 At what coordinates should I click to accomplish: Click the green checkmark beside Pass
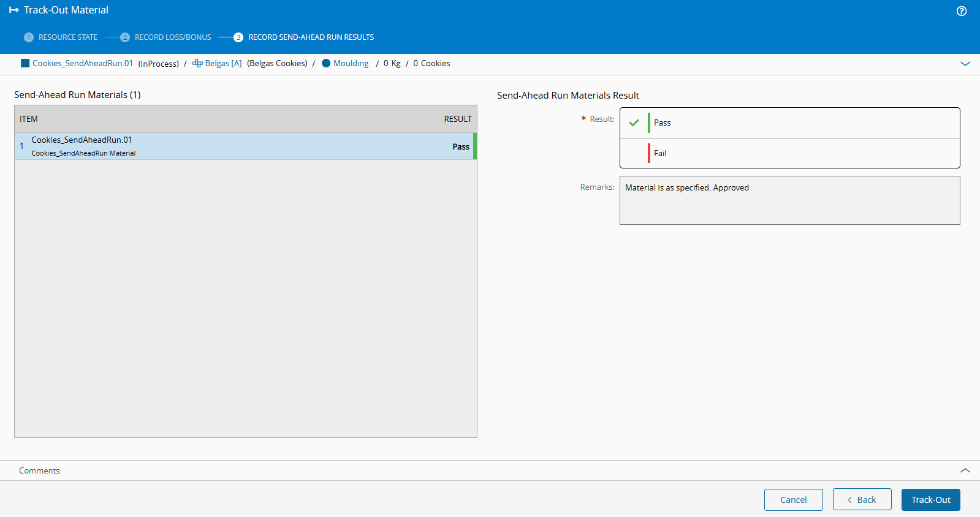pos(634,123)
